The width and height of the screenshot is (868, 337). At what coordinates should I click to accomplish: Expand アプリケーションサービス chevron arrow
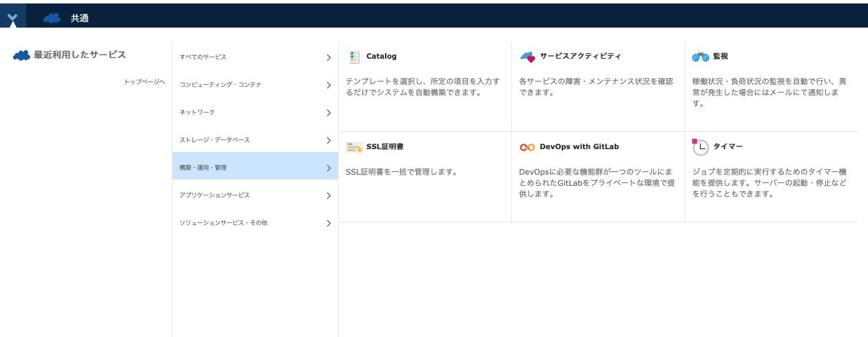(328, 195)
